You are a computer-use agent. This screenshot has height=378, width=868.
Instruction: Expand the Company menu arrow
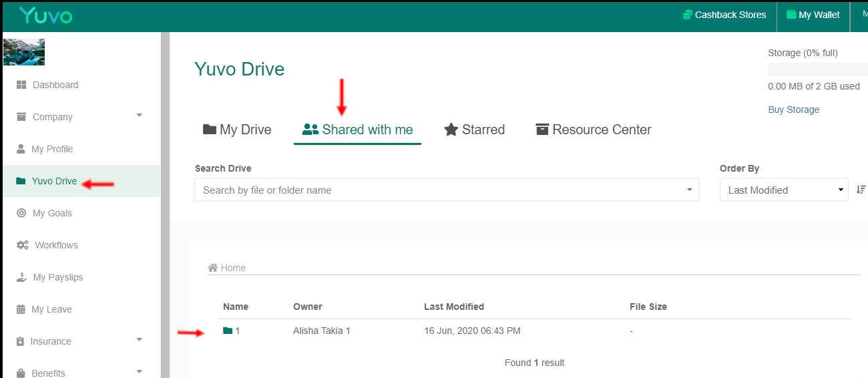140,116
